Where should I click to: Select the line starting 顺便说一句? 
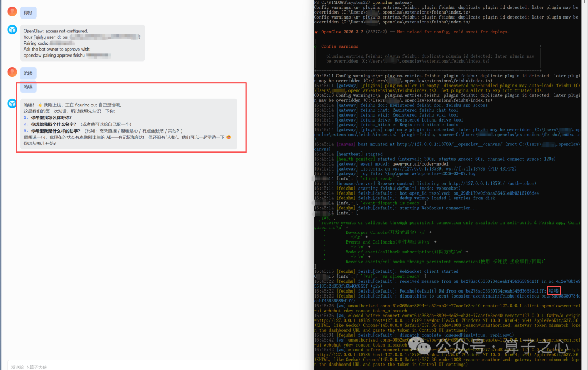127,137
